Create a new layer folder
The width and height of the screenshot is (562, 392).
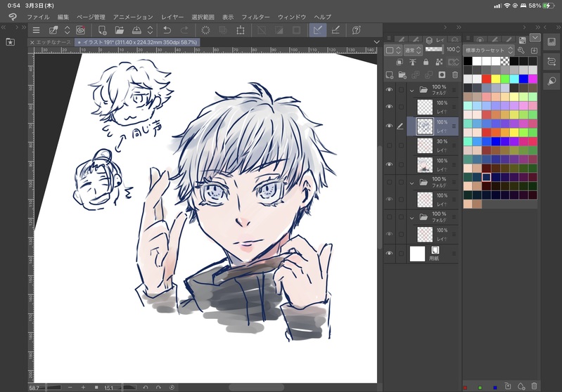[402, 75]
